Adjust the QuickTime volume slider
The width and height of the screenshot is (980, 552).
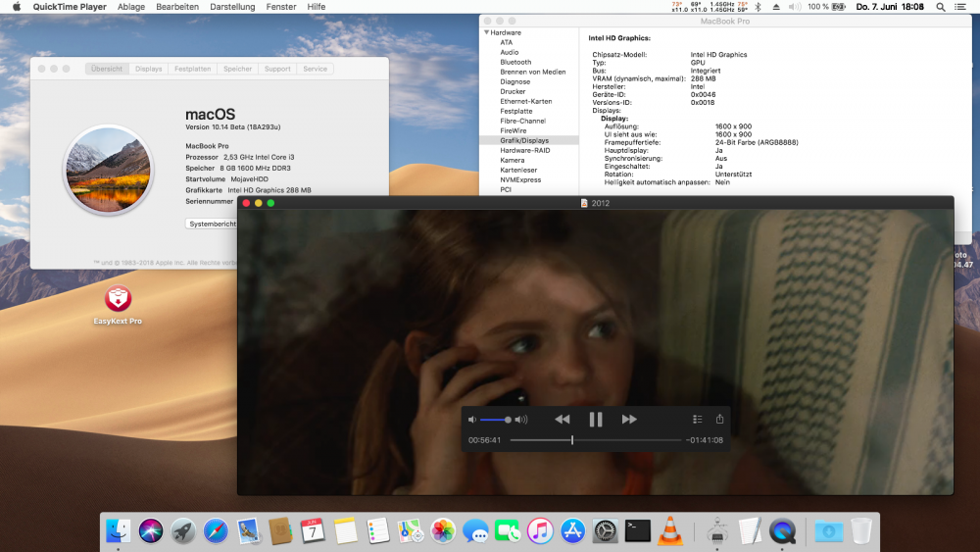click(x=496, y=420)
